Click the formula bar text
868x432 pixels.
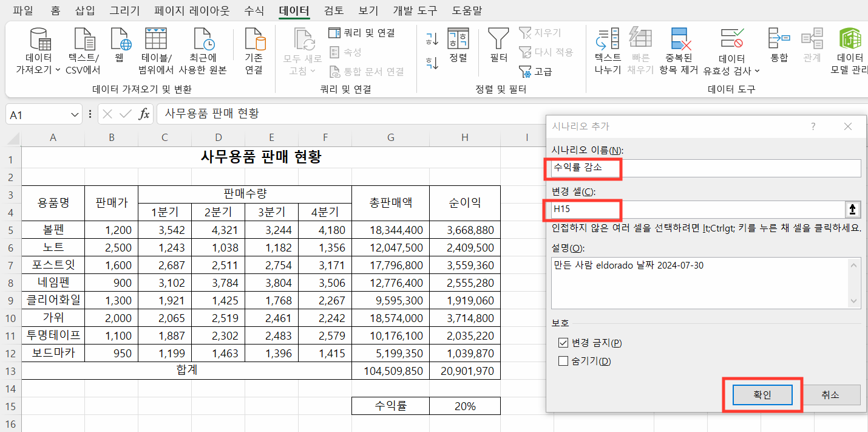[x=212, y=114]
